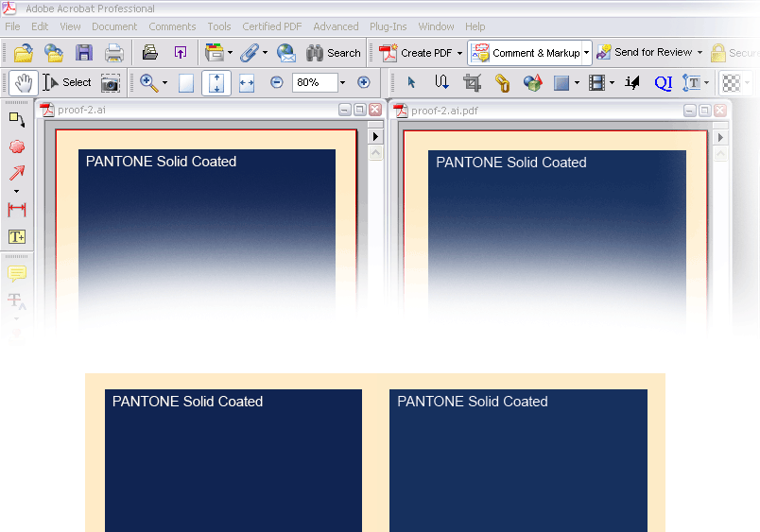Select the Crop tool
760x532 pixels.
coord(472,83)
